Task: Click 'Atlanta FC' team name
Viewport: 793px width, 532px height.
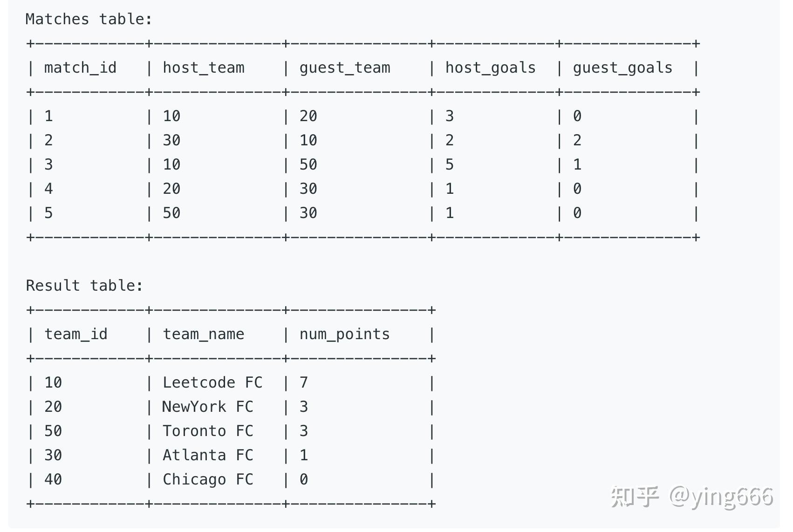Action: pos(208,455)
